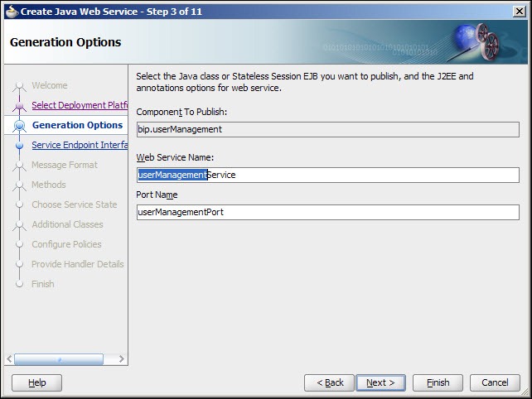Click inside the Web Service Name field
This screenshot has height=399, width=532.
pos(328,175)
